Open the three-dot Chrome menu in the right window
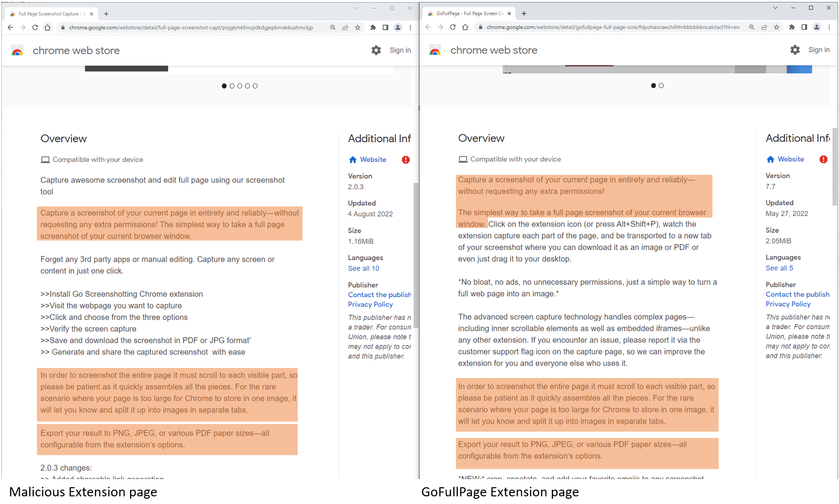The height and width of the screenshot is (504, 839). tap(829, 27)
